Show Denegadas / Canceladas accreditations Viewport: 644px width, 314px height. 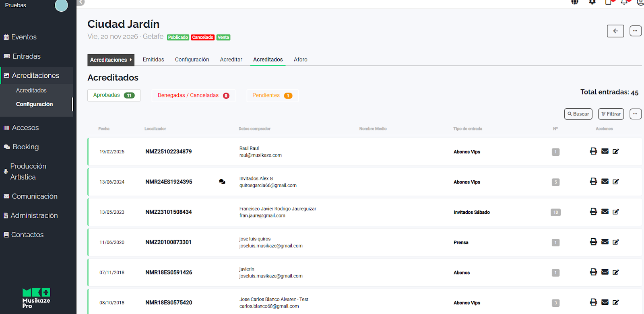point(193,95)
